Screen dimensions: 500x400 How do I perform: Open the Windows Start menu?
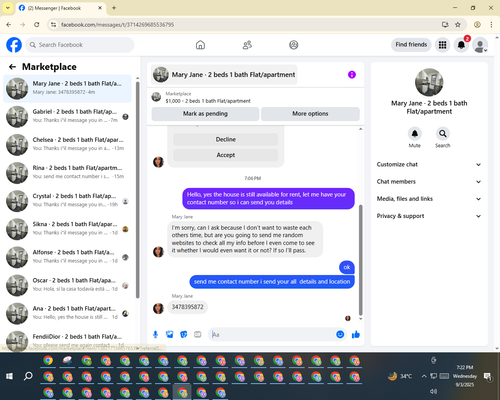(10, 376)
